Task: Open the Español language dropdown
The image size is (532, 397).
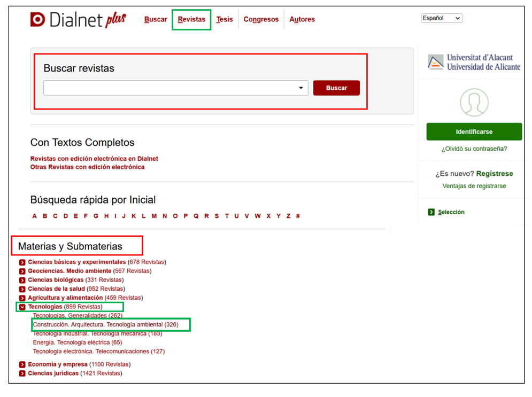Action: [x=441, y=18]
